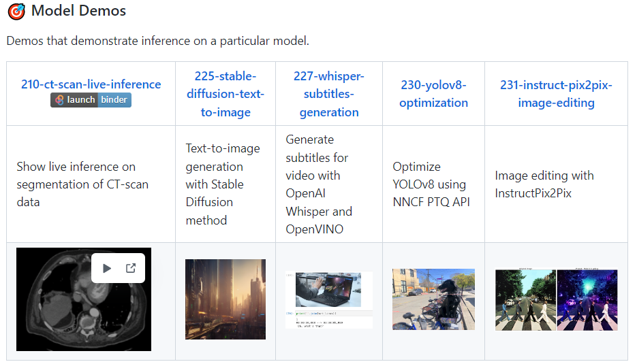Click the Binder logo in launch badge

[60, 100]
